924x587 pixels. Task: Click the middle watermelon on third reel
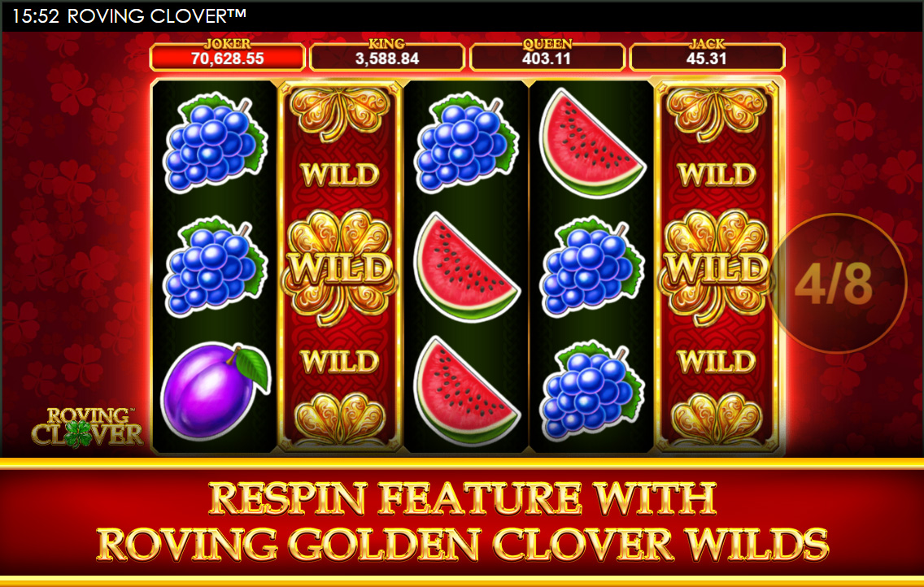coord(466,267)
